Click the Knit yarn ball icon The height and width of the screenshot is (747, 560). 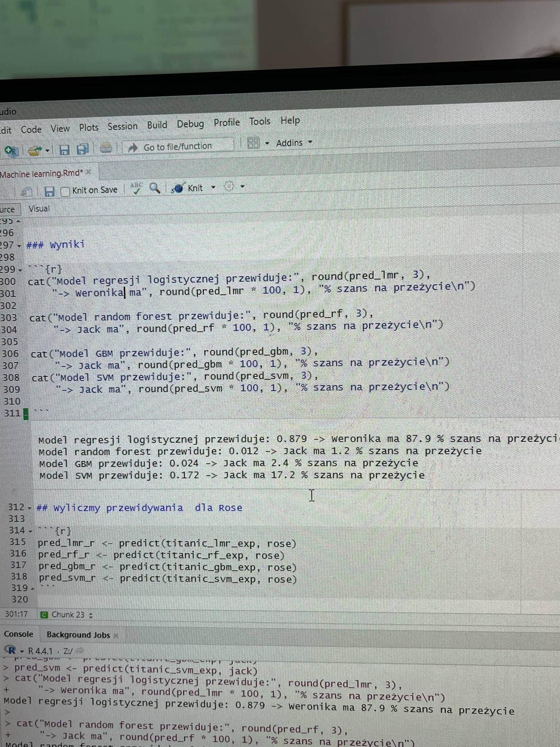[x=178, y=188]
